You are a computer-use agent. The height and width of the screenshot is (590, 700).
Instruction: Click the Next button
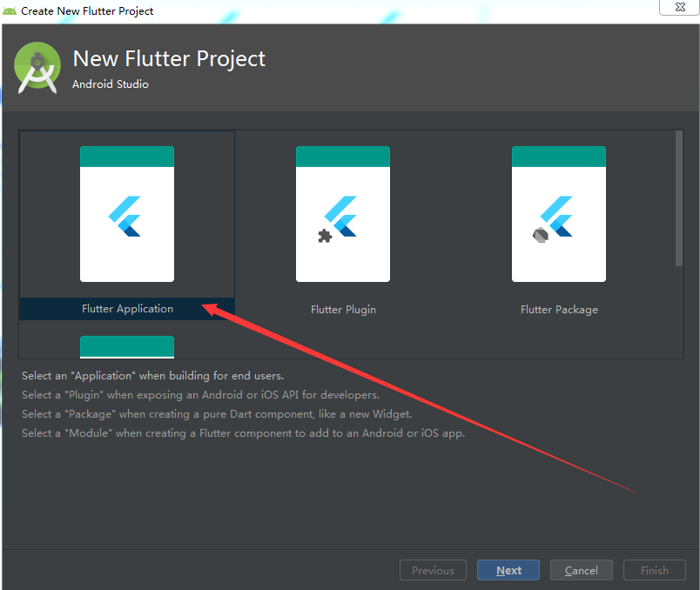pyautogui.click(x=508, y=570)
